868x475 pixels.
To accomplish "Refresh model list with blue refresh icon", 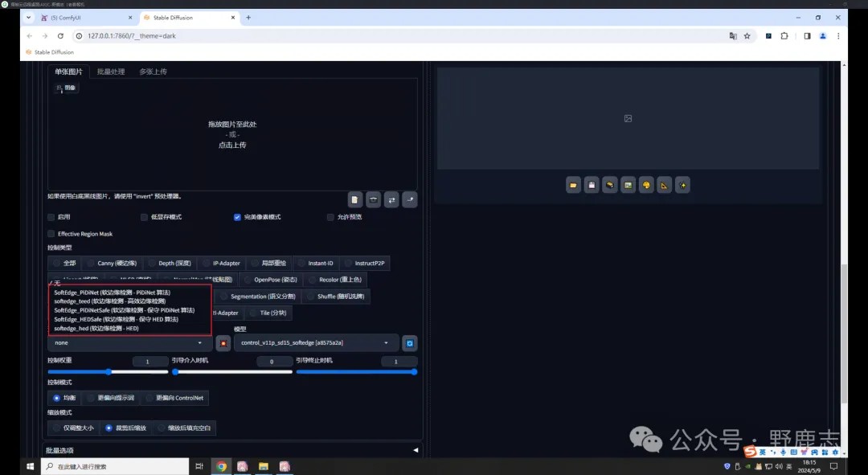I will coord(410,343).
